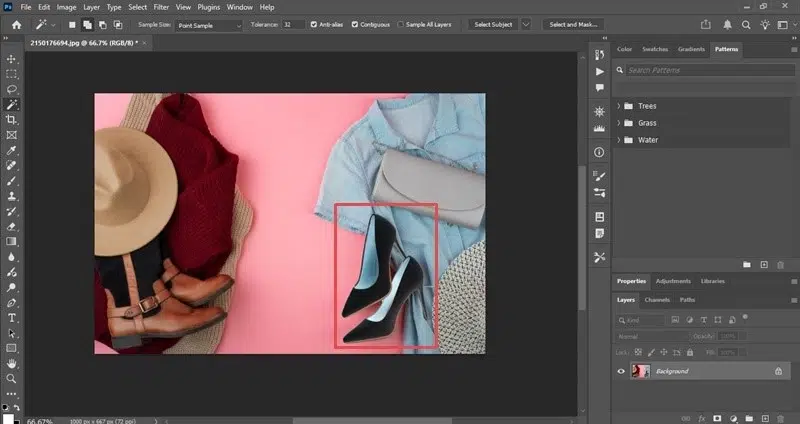Switch to the Swatches tab
Viewport: 800px width, 424px height.
point(655,49)
